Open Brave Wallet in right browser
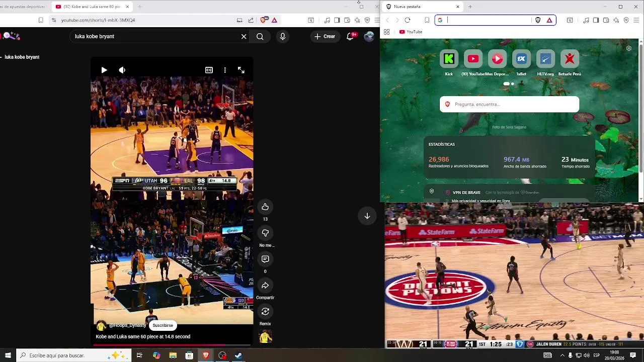 pyautogui.click(x=606, y=20)
